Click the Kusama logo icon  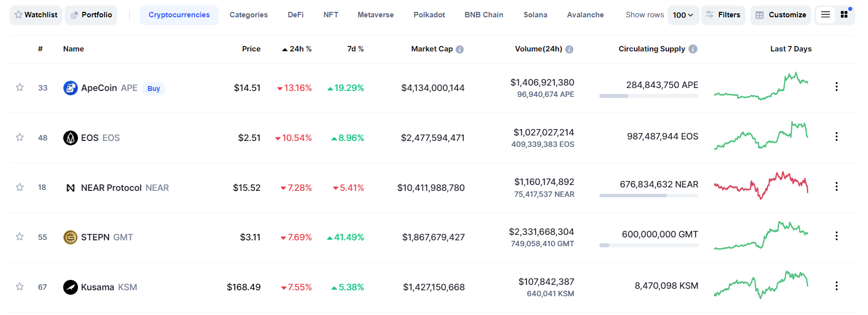70,287
